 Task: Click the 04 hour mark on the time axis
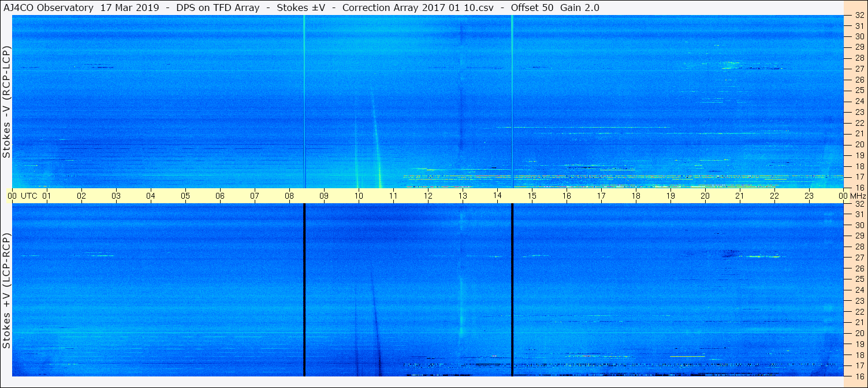(x=151, y=196)
